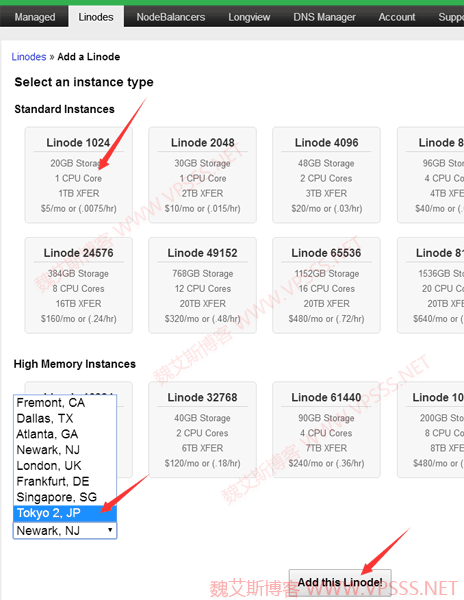Choose Dallas, TX in location list

[x=65, y=418]
